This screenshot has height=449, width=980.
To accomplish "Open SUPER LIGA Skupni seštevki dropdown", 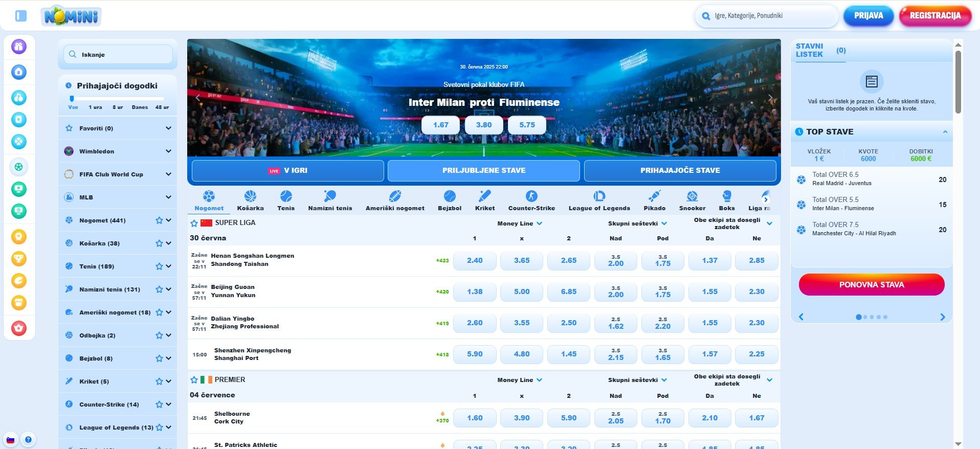I will click(x=637, y=223).
